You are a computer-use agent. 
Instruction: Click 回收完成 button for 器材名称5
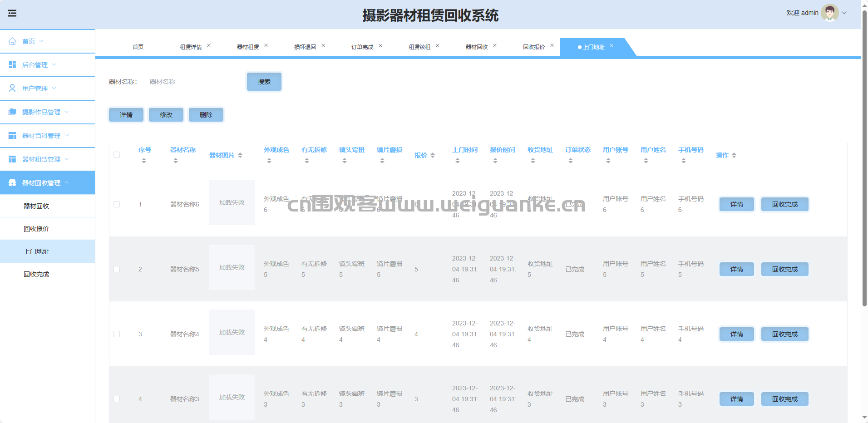(784, 269)
